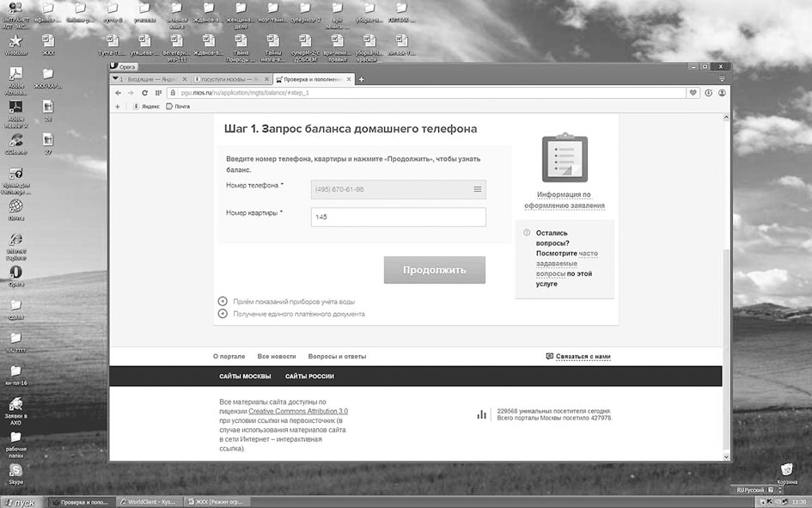
Task: Click the 'Связаться с нами' link
Action: pyautogui.click(x=583, y=356)
